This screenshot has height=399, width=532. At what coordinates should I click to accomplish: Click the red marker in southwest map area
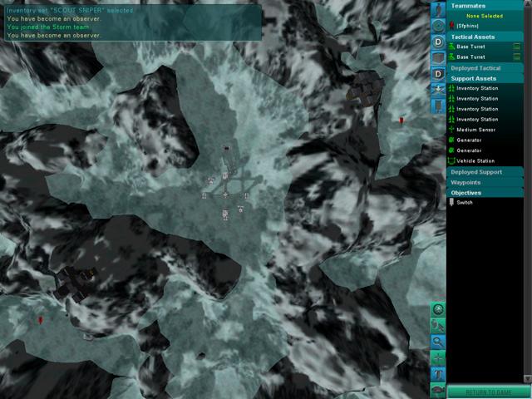[41, 320]
